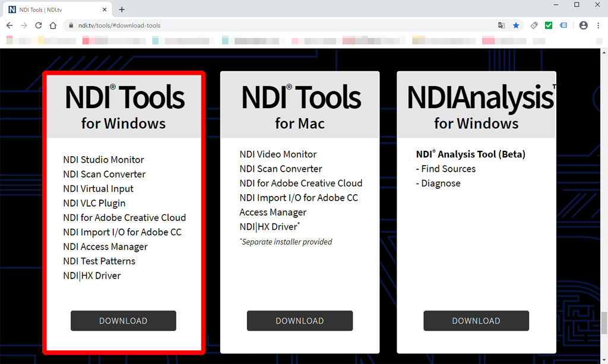The image size is (608, 364).
Task: Close the NDI Tools tab
Action: pos(105,10)
